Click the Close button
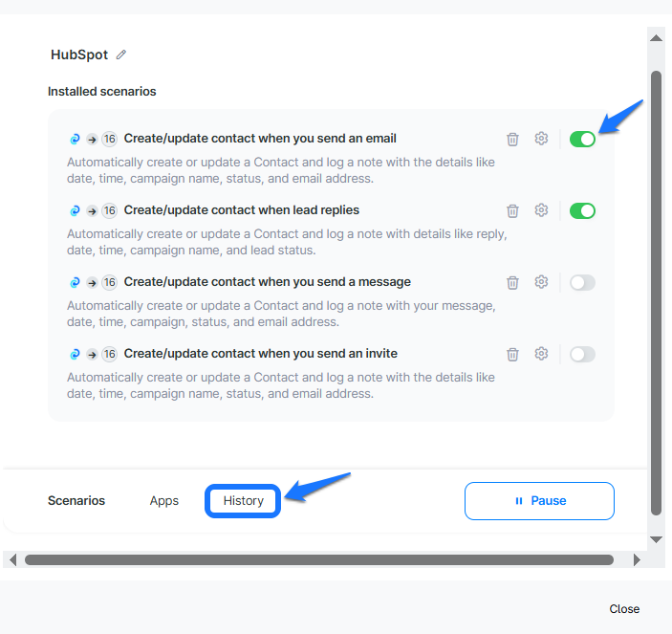 click(x=624, y=609)
